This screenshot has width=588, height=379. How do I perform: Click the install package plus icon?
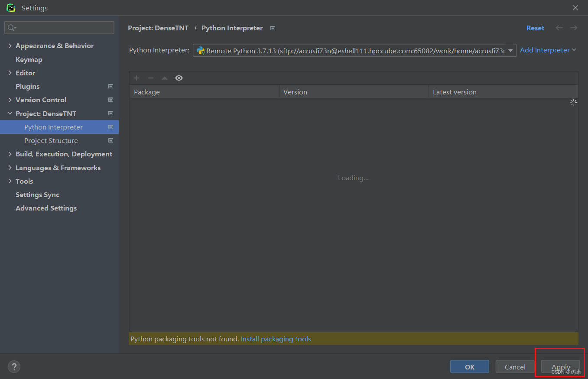[x=136, y=78]
